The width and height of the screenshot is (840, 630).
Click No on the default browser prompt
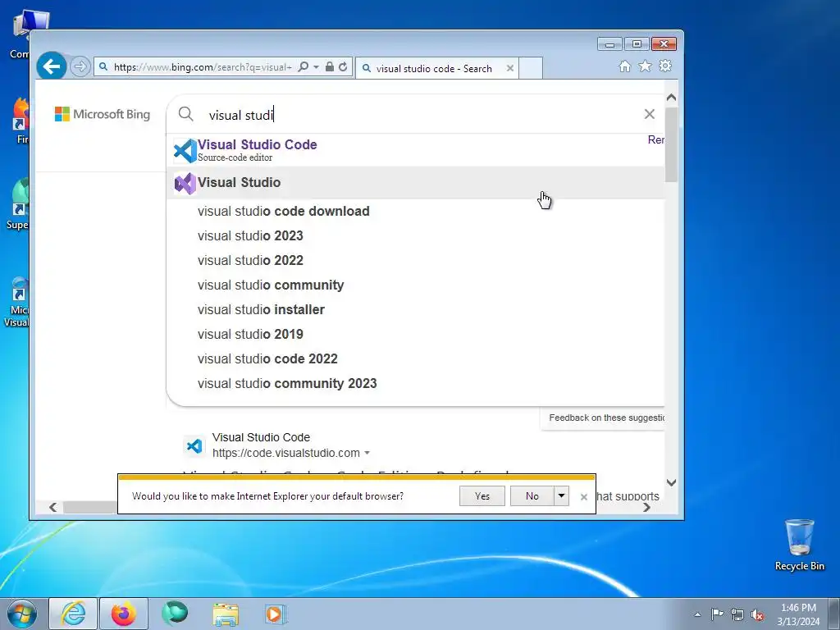point(532,496)
